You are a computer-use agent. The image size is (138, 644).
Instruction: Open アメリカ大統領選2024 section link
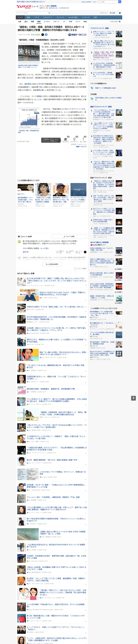(x=98, y=84)
